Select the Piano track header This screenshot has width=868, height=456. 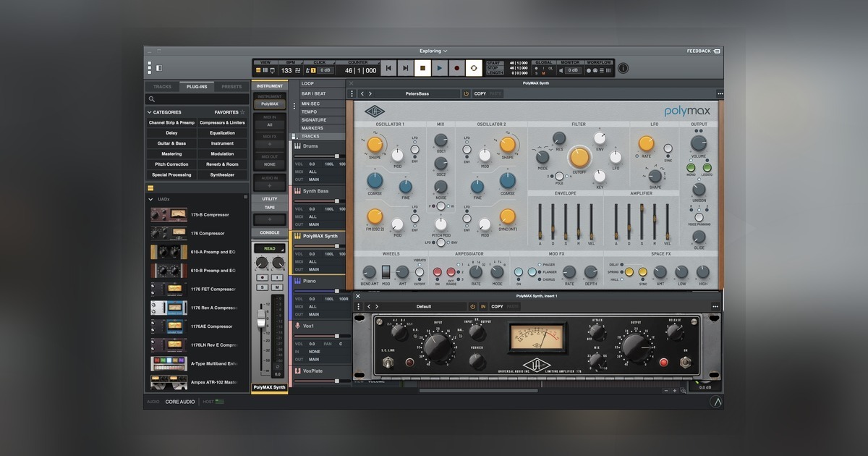point(318,281)
